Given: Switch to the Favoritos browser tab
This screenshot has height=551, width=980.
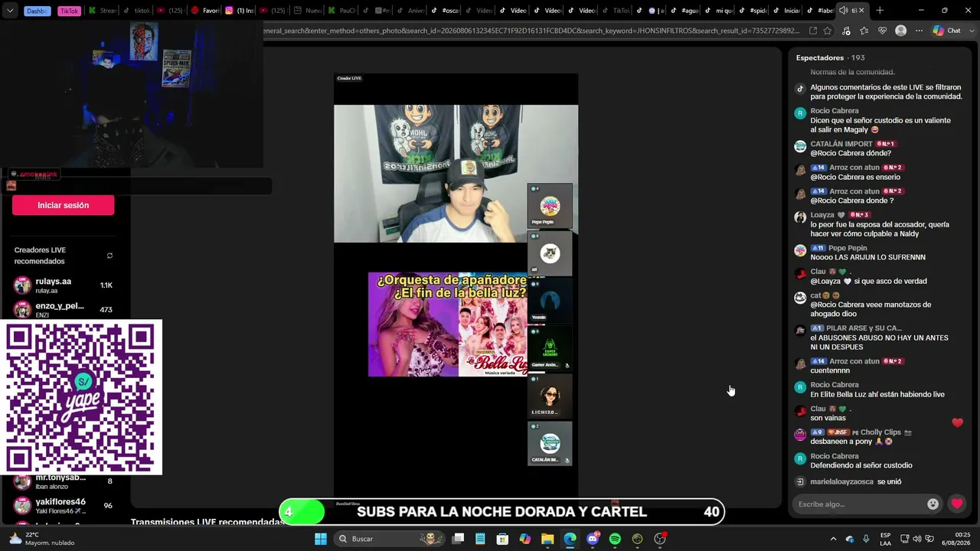Looking at the screenshot, I should [205, 11].
